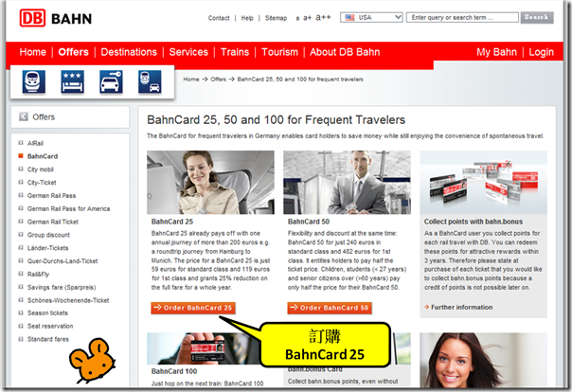Open Rail&Fly in the sidebar

tap(38, 275)
